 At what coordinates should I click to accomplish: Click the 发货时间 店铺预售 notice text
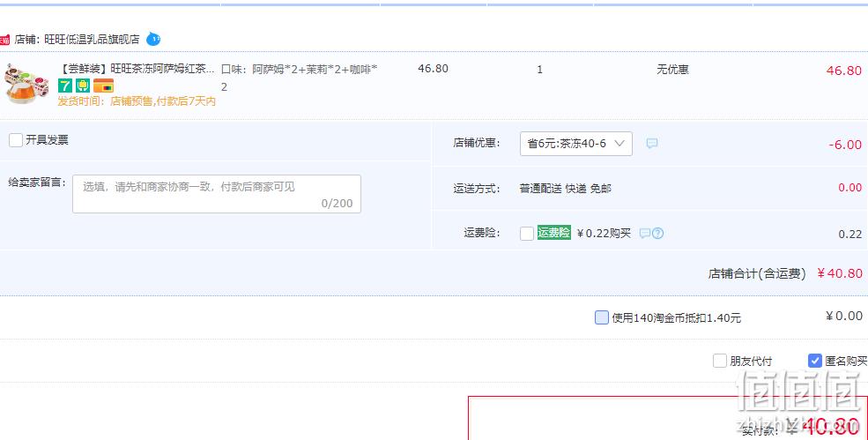137,101
